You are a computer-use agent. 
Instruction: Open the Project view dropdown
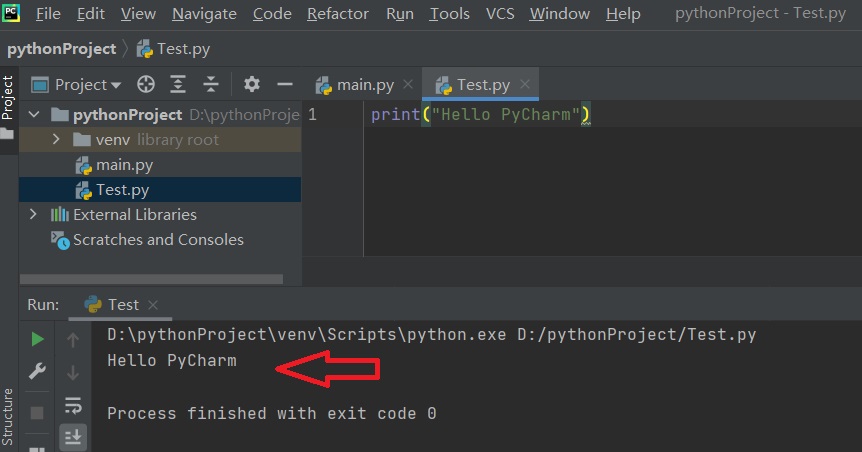click(76, 85)
